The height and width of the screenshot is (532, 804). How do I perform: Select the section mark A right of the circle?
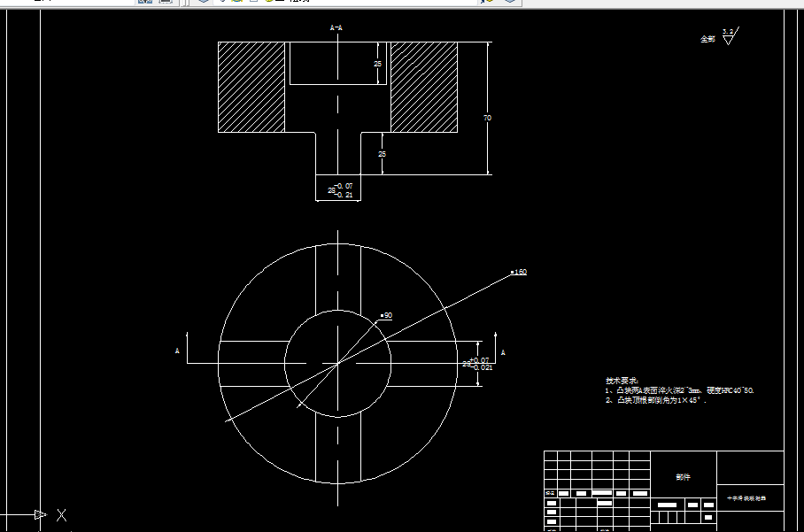pyautogui.click(x=503, y=352)
